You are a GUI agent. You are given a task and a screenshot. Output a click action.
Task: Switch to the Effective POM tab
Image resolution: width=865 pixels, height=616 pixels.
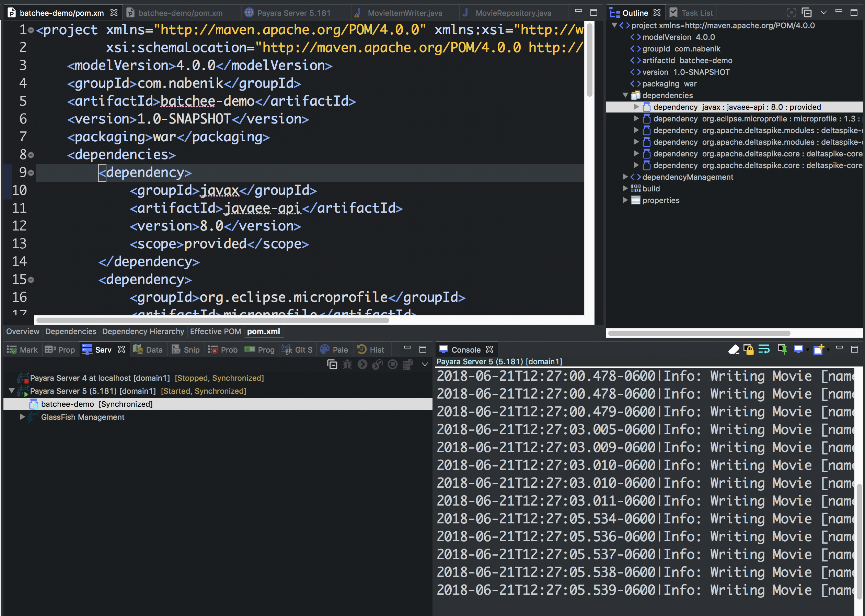point(215,332)
